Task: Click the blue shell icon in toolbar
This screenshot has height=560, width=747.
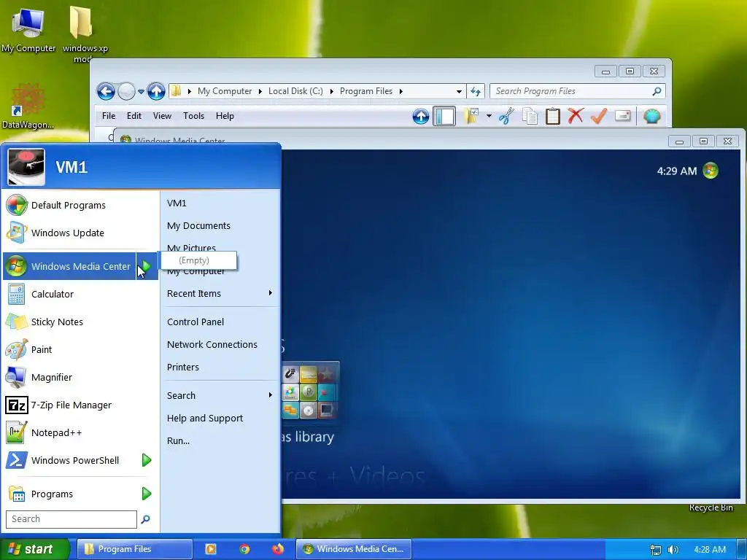Action: [652, 116]
